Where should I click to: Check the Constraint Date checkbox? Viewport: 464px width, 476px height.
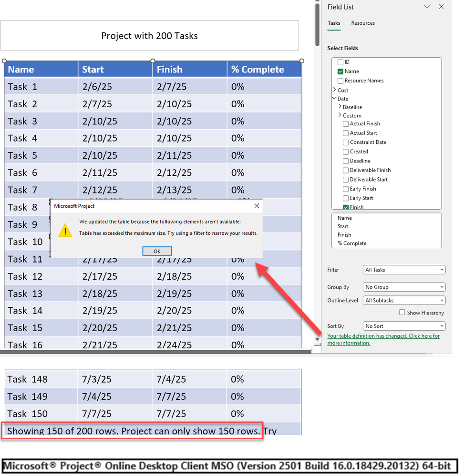[x=345, y=142]
